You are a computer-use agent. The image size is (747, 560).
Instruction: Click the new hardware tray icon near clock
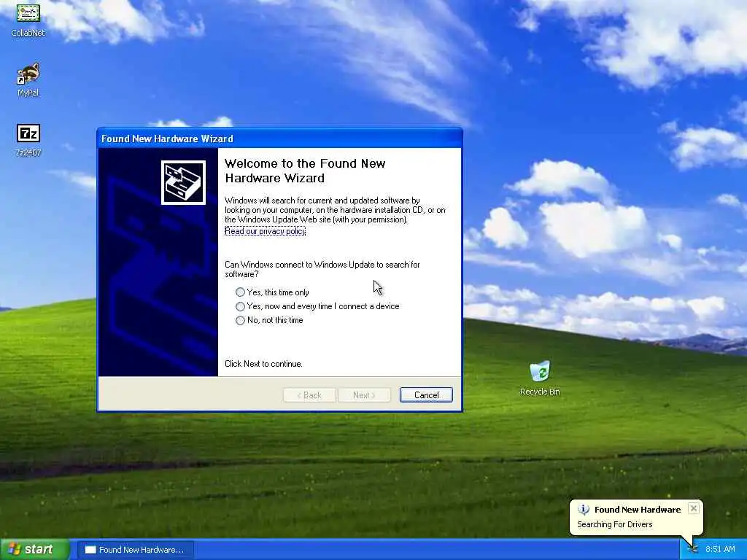[693, 549]
